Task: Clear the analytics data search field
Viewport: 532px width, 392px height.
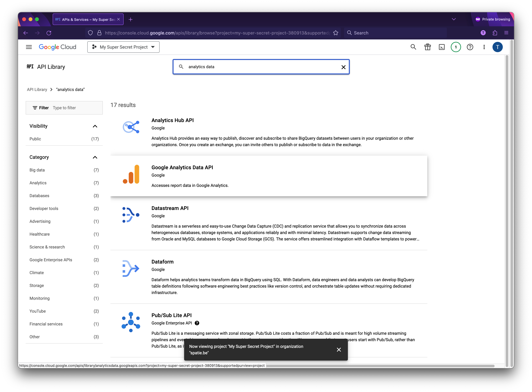Action: pos(343,67)
